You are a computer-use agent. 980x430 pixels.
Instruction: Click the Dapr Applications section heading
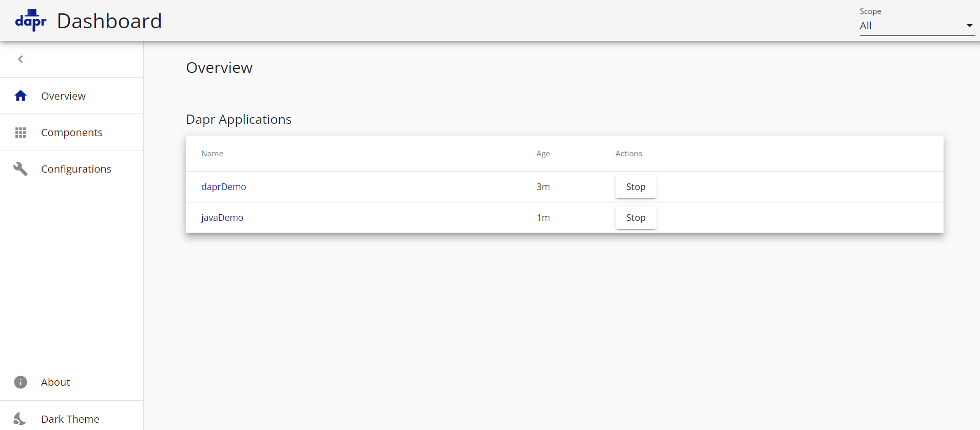coord(239,119)
